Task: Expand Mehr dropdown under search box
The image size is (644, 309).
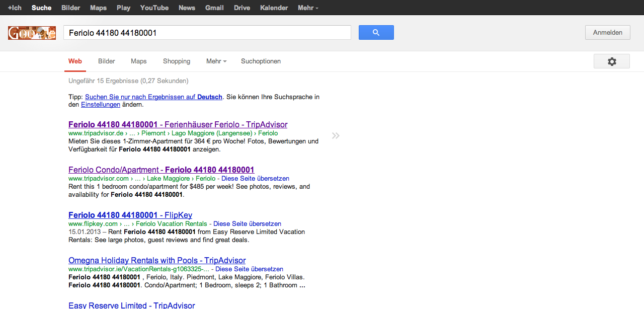Action: (216, 61)
